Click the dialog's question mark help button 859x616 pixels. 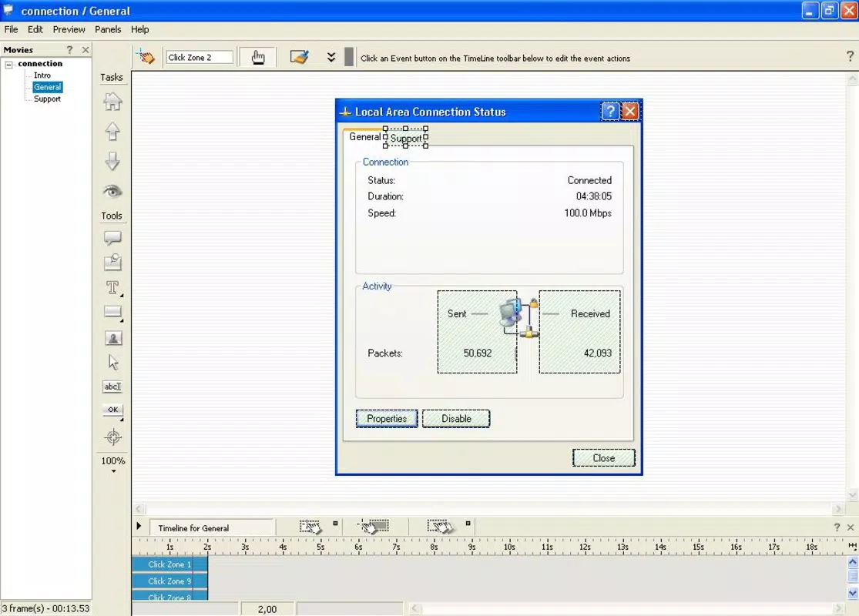[609, 112]
